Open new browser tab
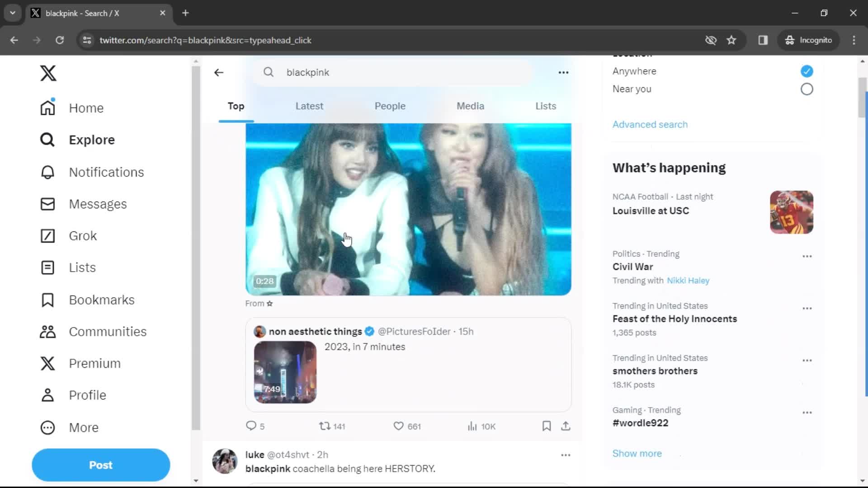The width and height of the screenshot is (868, 488). 185,13
